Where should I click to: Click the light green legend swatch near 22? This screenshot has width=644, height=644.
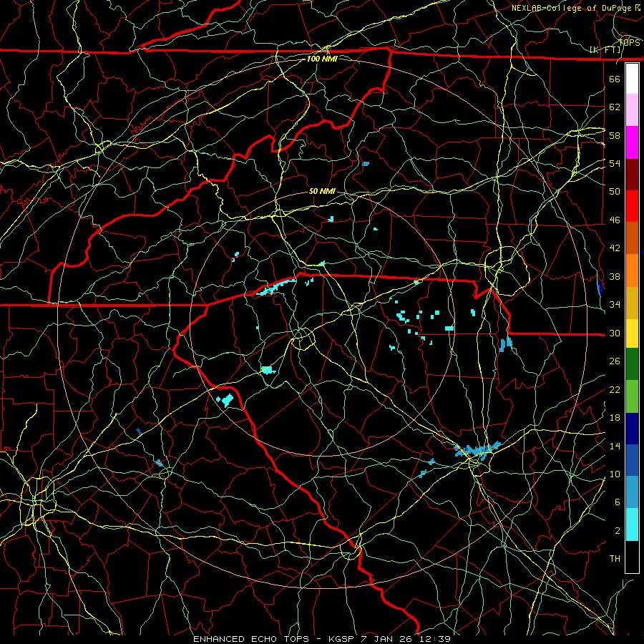pos(632,396)
